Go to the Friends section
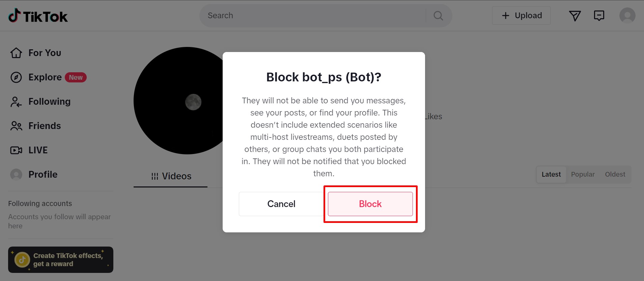Image resolution: width=644 pixels, height=281 pixels. (44, 126)
